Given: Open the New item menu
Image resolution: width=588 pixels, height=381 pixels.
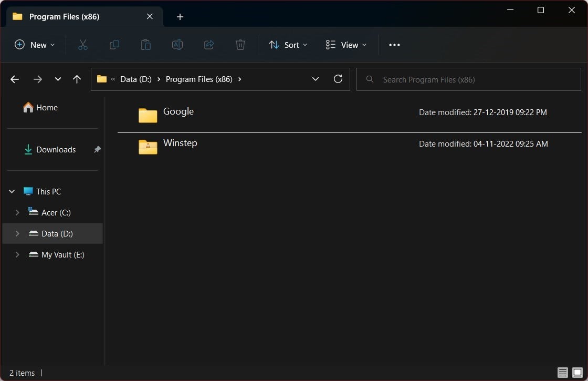Looking at the screenshot, I should [x=35, y=45].
